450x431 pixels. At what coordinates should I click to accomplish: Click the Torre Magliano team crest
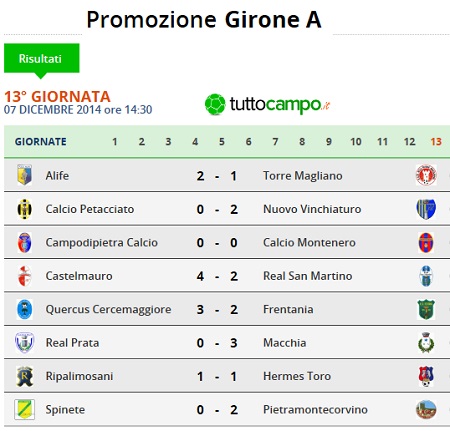click(x=426, y=175)
